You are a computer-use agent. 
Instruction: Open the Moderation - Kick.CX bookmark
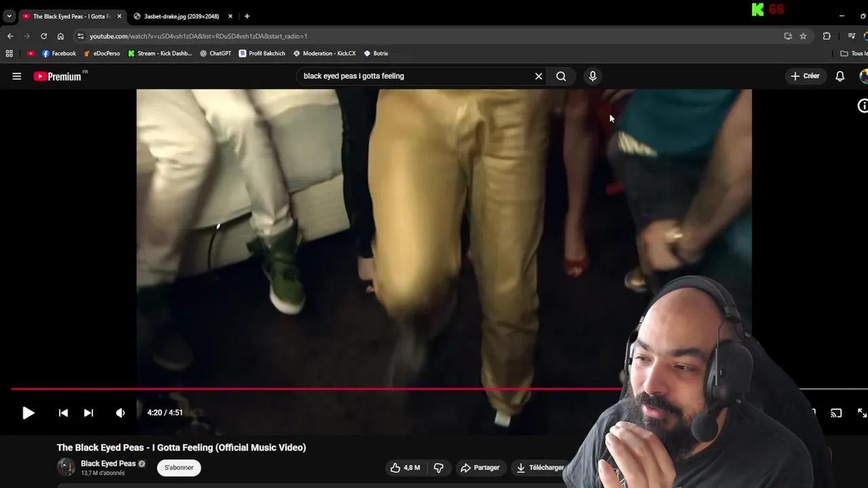[324, 54]
